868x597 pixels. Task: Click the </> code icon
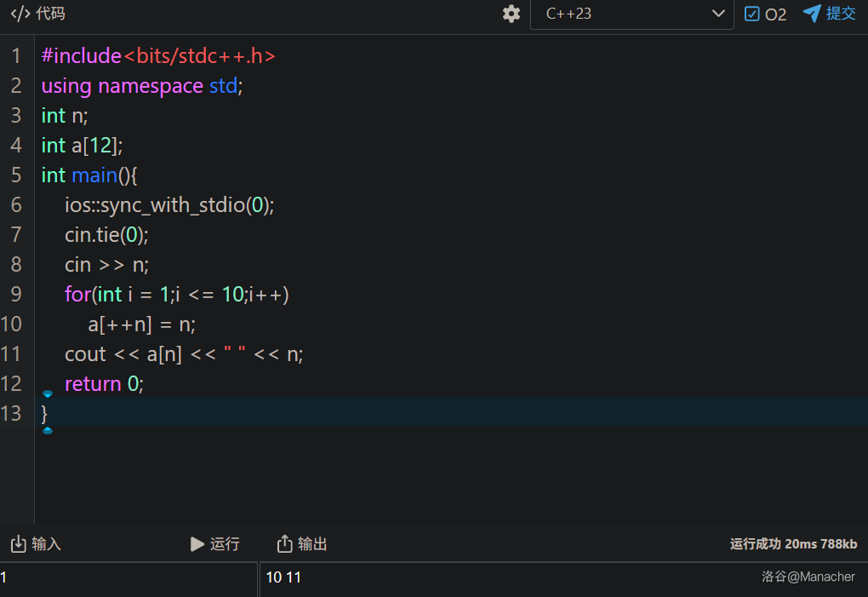pyautogui.click(x=20, y=14)
